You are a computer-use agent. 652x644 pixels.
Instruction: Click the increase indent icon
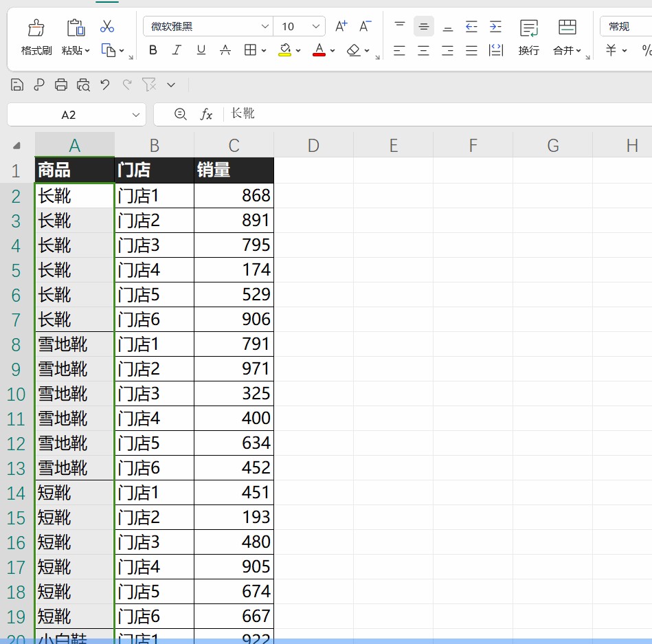[x=495, y=27]
